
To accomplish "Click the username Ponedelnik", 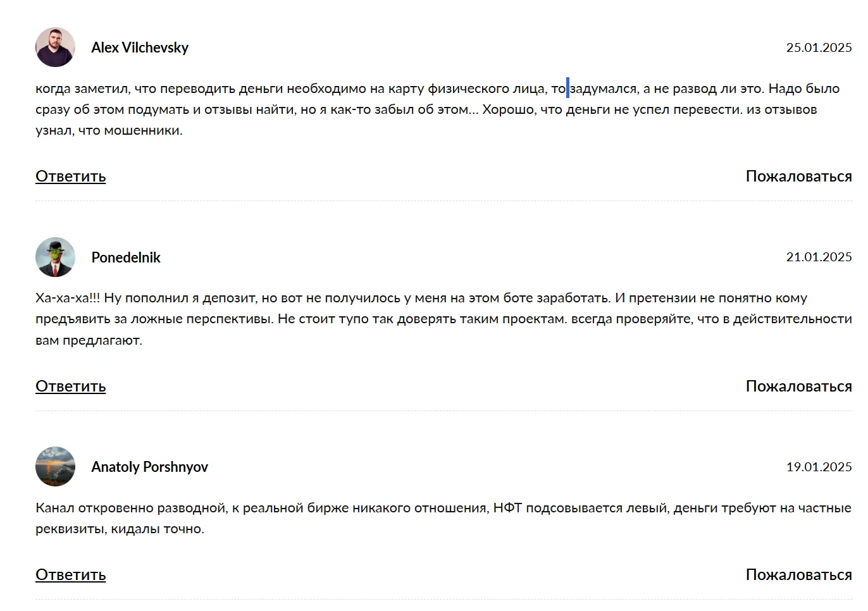I will (126, 257).
